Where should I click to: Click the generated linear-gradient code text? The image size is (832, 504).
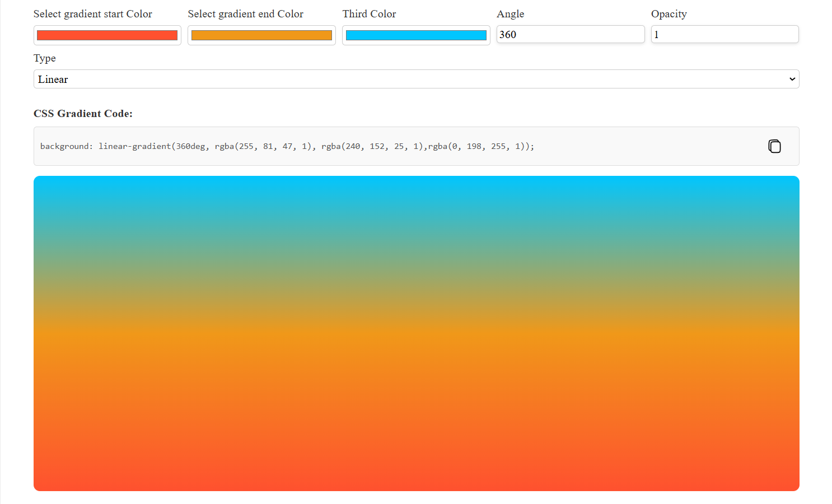click(287, 146)
